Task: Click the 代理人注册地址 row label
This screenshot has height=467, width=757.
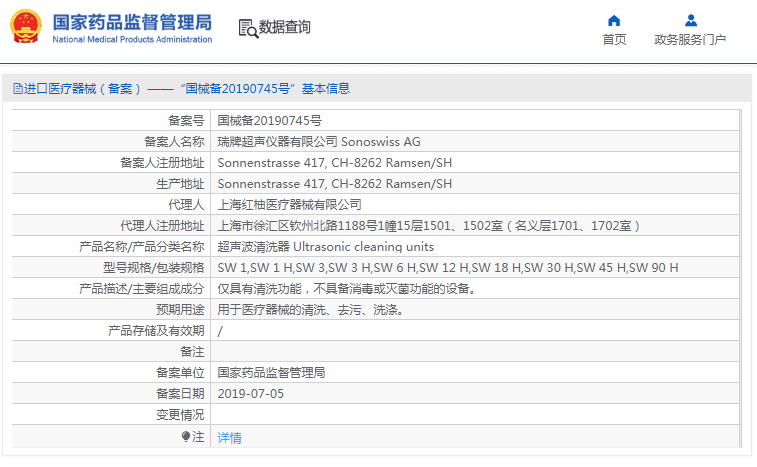Action: [x=162, y=226]
